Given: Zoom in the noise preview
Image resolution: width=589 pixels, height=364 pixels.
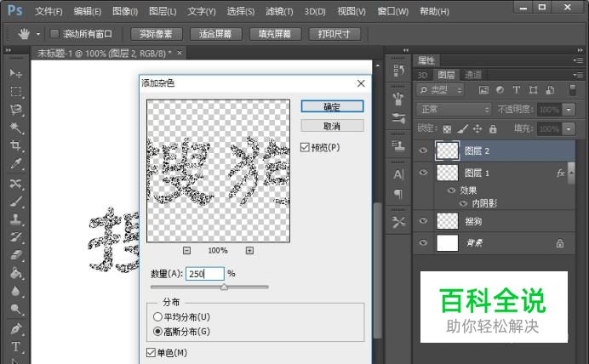Looking at the screenshot, I should [x=249, y=251].
